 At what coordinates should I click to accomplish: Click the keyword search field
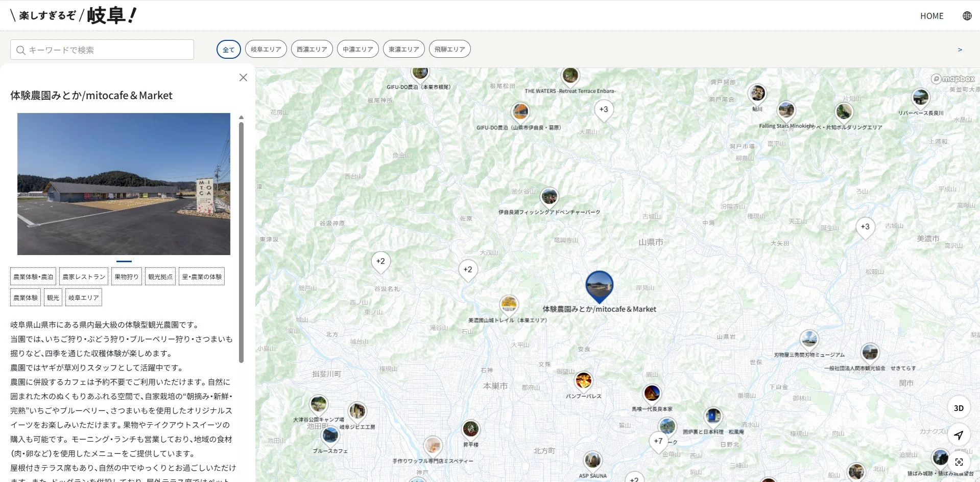click(102, 50)
